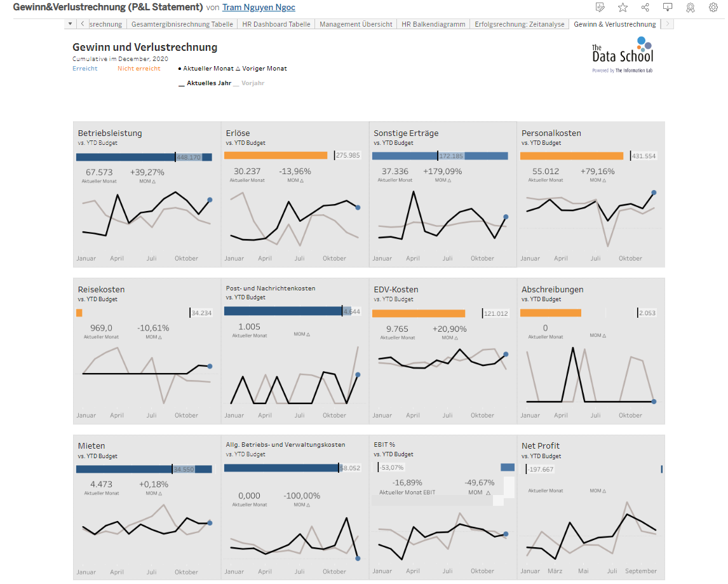
Task: Open the settings gear icon
Action: [713, 7]
